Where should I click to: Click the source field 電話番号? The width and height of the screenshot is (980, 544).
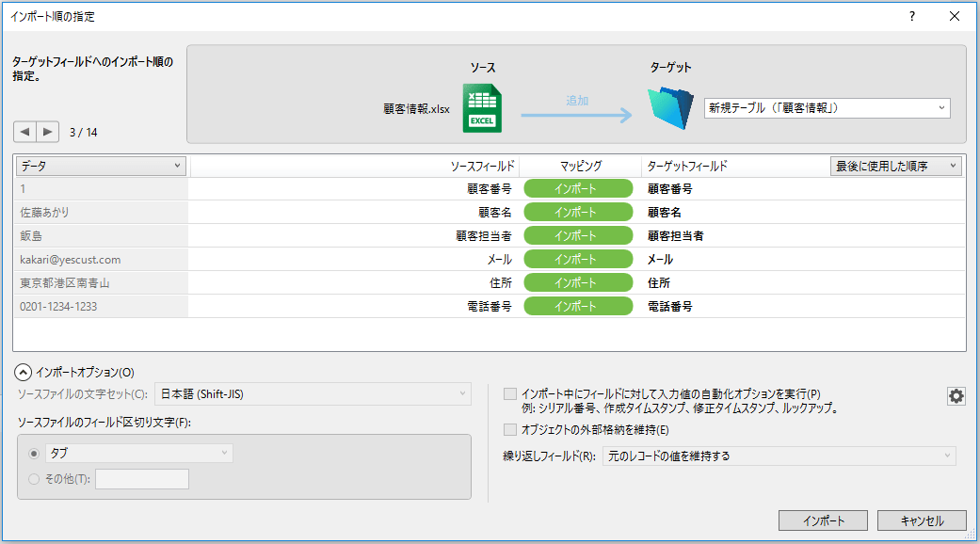pyautogui.click(x=490, y=307)
